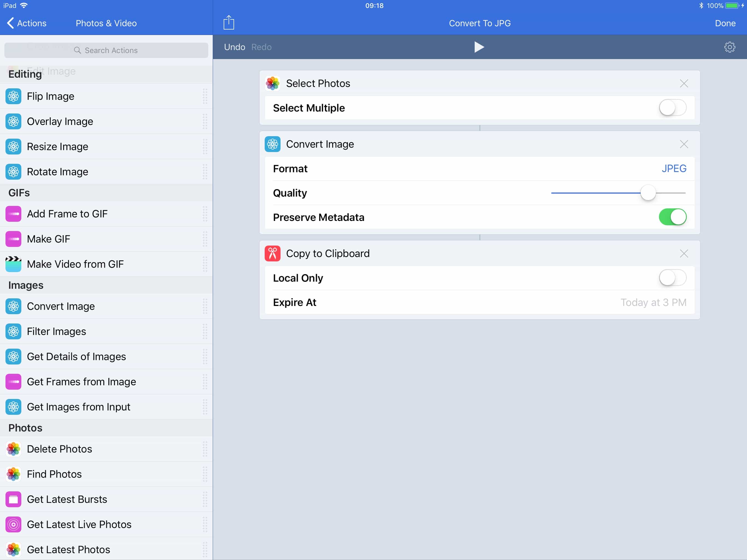Select Resize Image from Editing list
The width and height of the screenshot is (747, 560).
coord(57,147)
